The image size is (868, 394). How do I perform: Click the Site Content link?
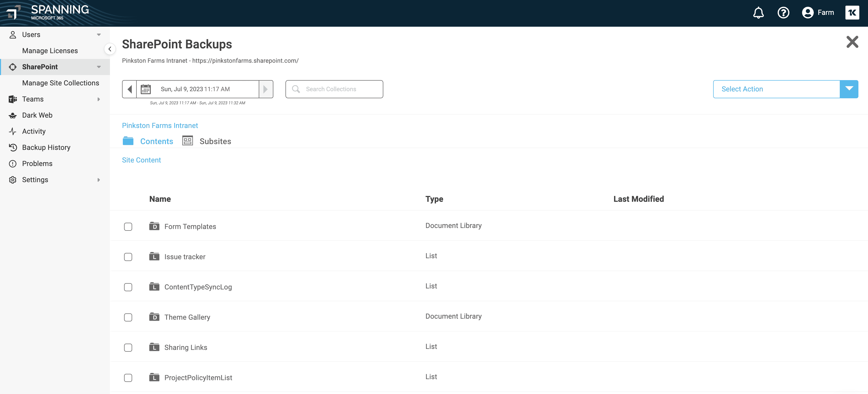pos(141,160)
